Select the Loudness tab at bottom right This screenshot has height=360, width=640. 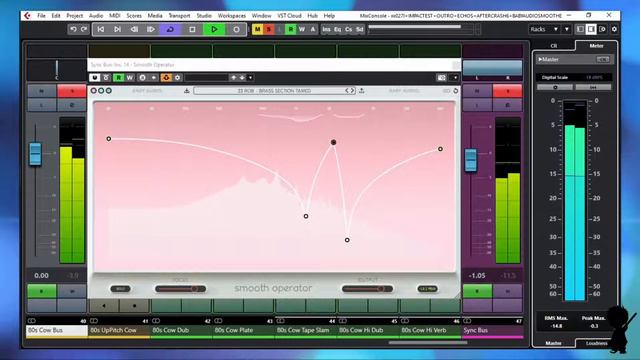tap(596, 343)
